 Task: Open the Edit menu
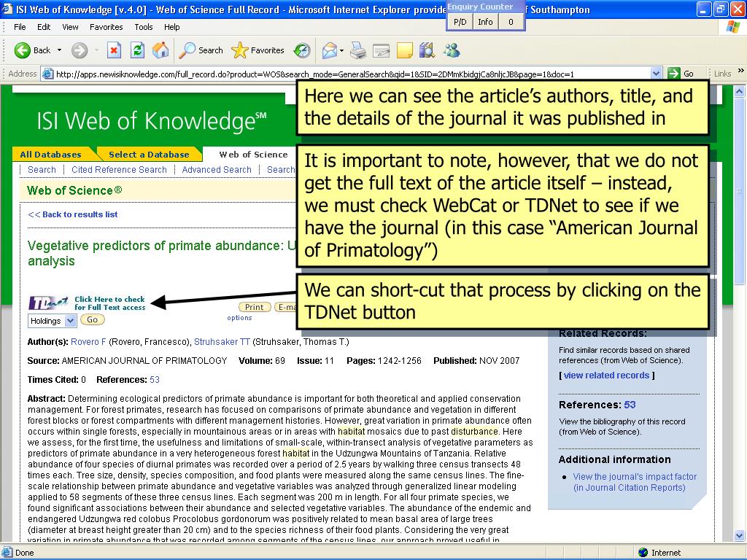click(44, 27)
